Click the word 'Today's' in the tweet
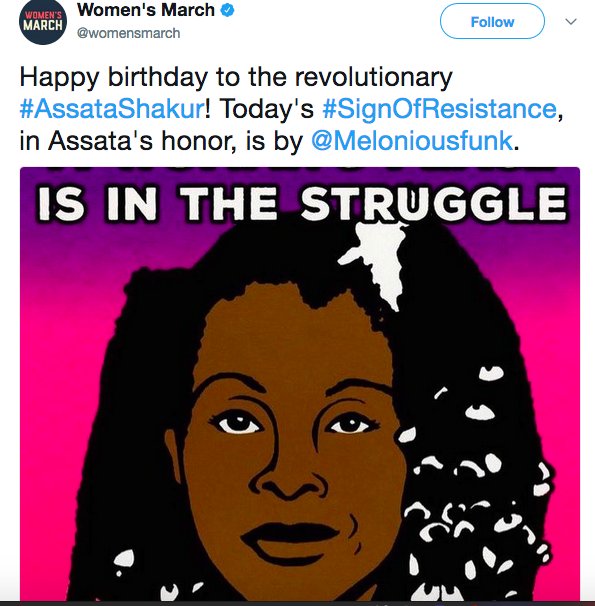 tap(267, 109)
